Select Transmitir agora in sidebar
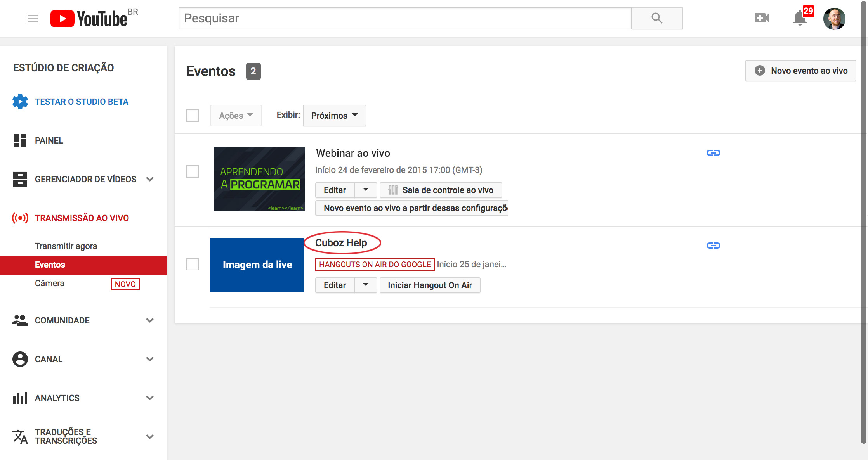This screenshot has width=868, height=460. coord(66,246)
